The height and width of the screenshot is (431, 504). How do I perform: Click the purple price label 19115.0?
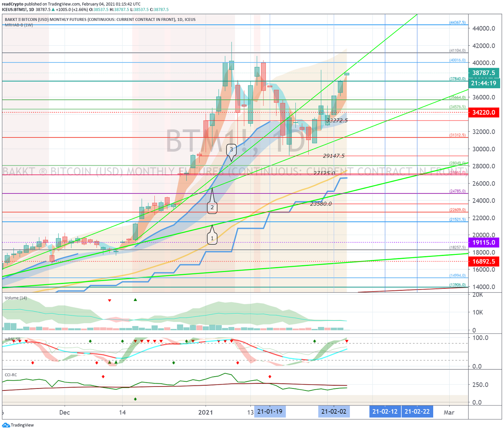click(484, 243)
